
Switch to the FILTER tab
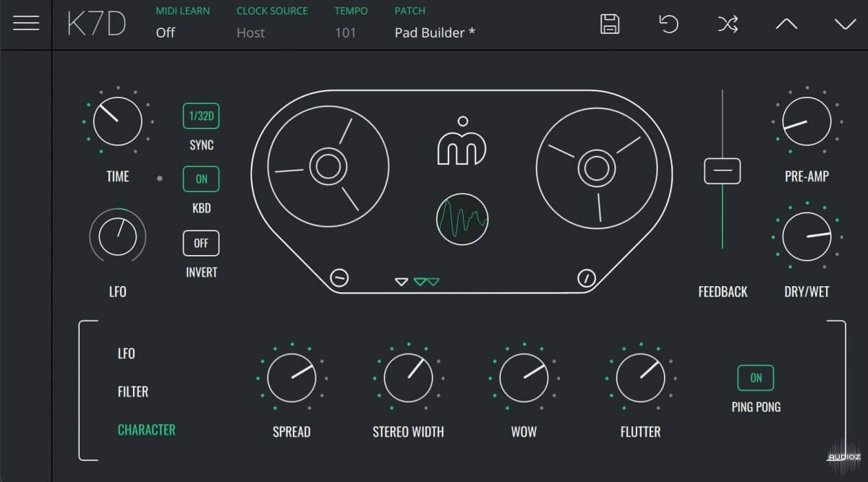tap(133, 391)
